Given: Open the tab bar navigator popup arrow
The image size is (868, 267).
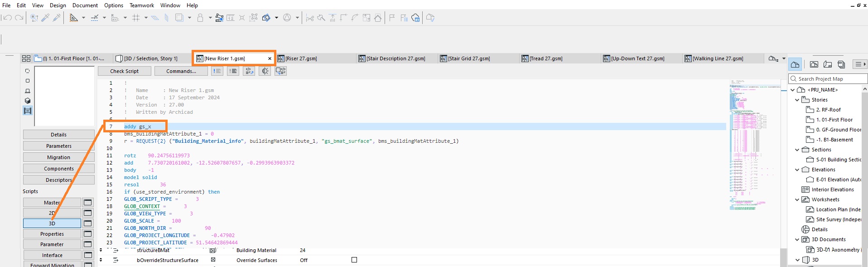Looking at the screenshot, I should click(x=784, y=58).
